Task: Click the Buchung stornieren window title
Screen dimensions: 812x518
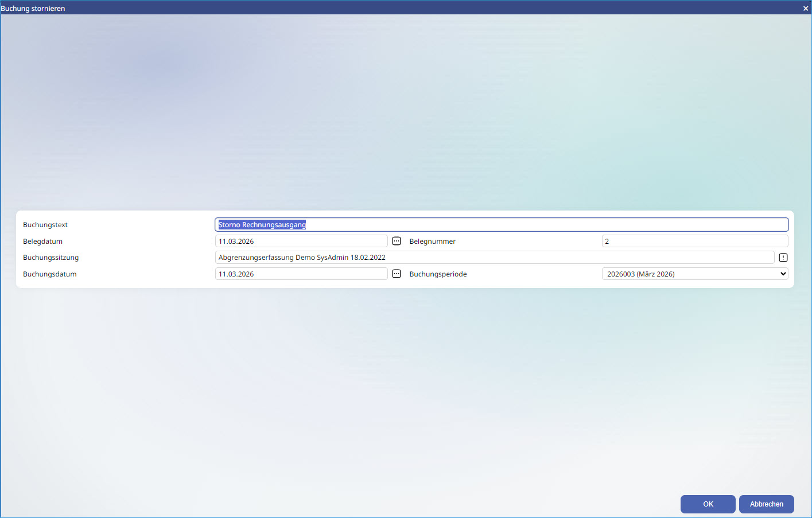Action: coord(33,8)
